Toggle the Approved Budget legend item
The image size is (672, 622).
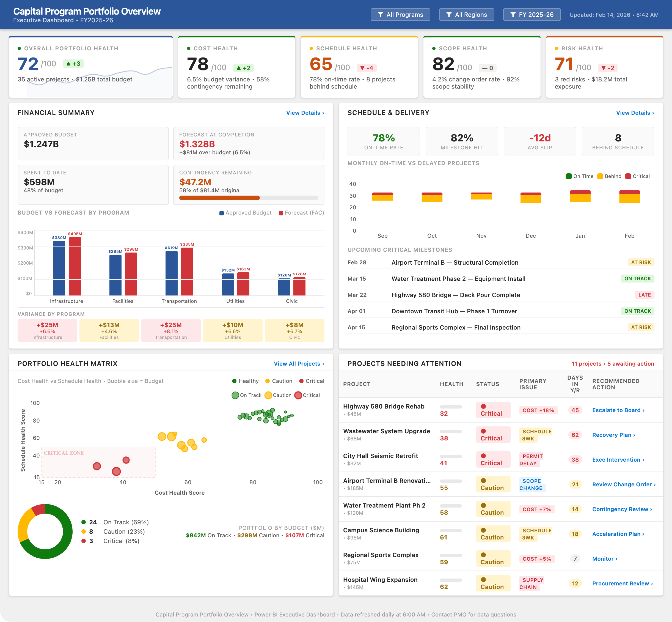[x=245, y=213]
